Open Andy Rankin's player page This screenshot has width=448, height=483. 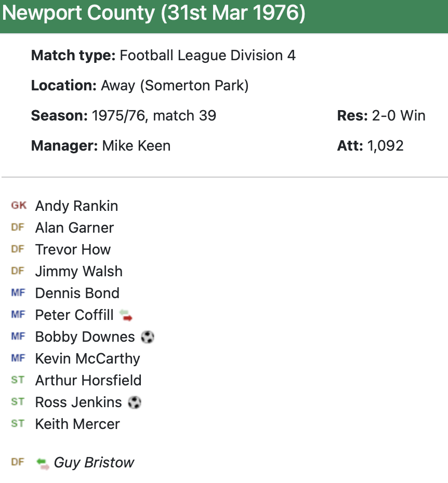[x=76, y=206]
